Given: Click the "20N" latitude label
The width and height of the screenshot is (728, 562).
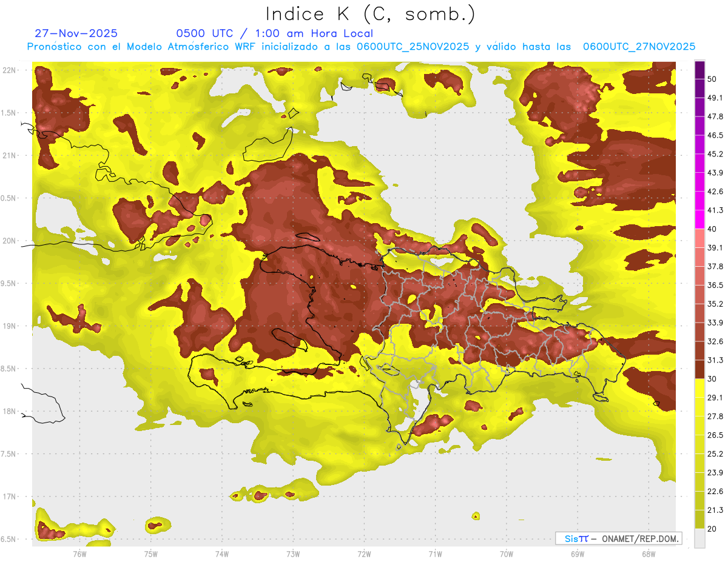Looking at the screenshot, I should point(8,241).
